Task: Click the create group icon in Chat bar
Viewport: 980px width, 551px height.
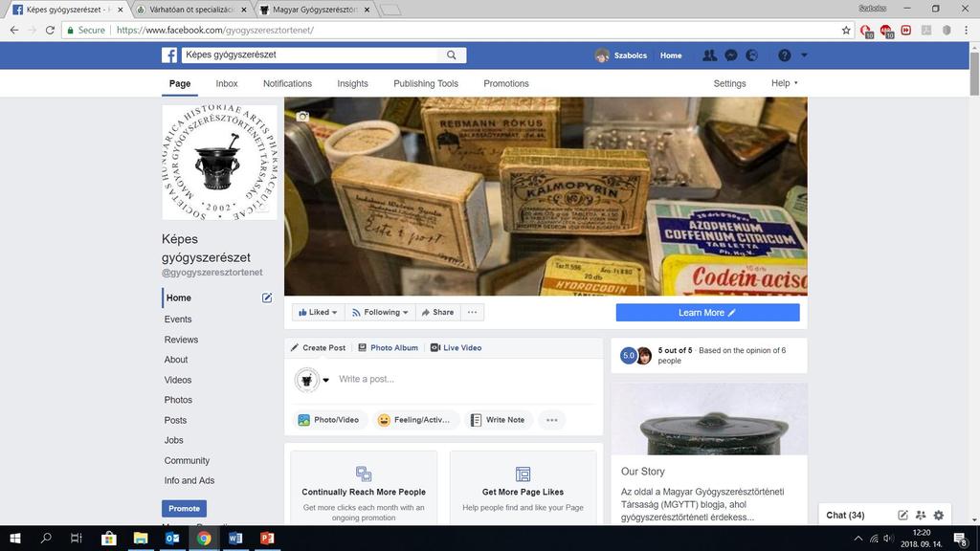Action: [921, 515]
